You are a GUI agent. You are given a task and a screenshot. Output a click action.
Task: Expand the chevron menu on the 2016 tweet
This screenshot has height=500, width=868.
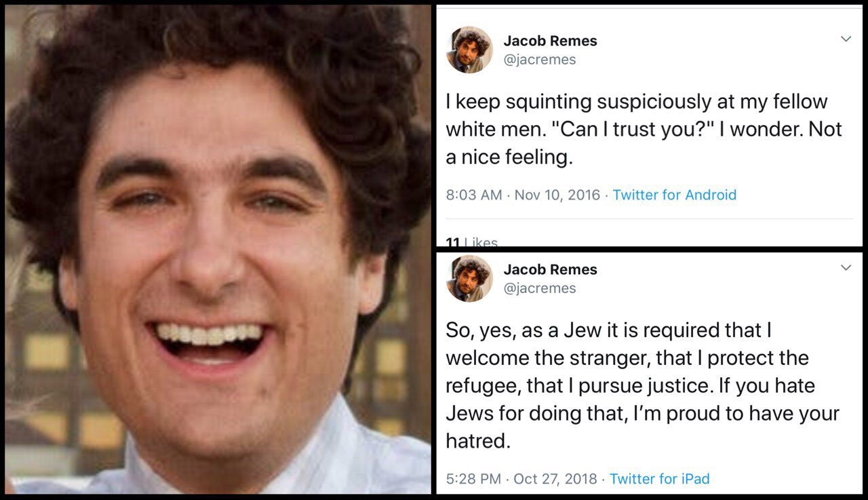click(x=846, y=39)
